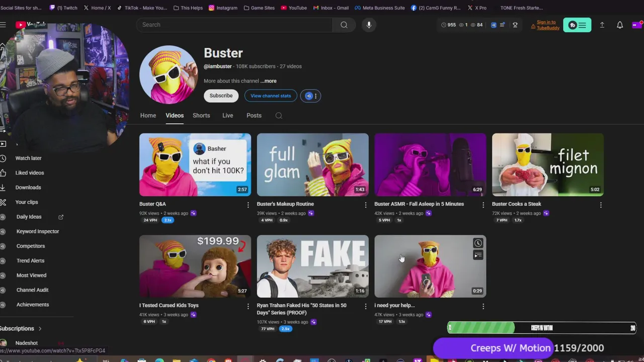Open options menu for I Tested Cursed Kids Toys
The image size is (644, 362).
click(x=248, y=306)
